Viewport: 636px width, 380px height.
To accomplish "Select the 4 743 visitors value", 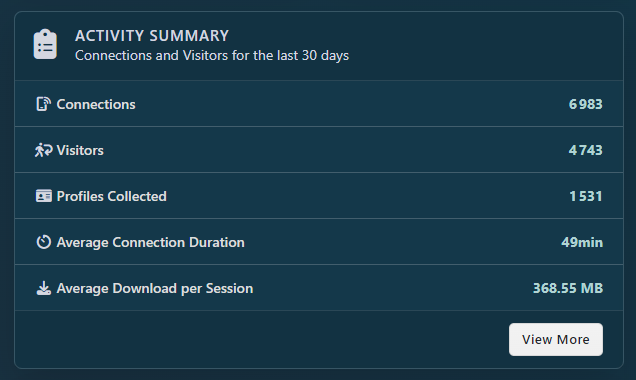I will click(x=585, y=150).
